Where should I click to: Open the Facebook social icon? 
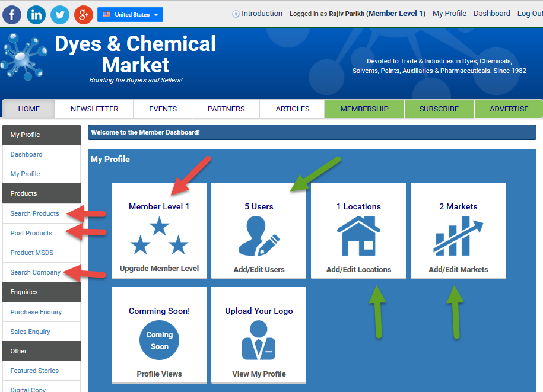12,15
